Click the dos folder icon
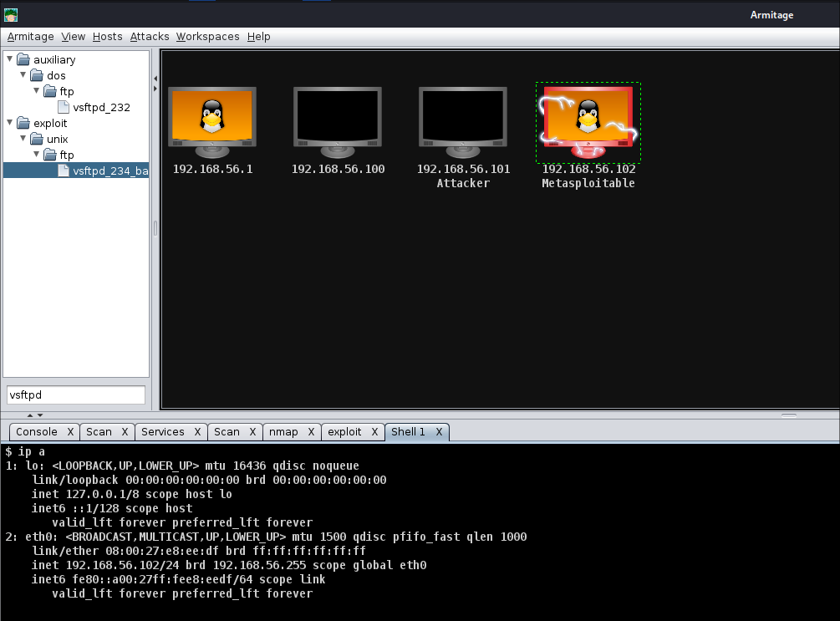Image resolution: width=840 pixels, height=621 pixels. click(38, 76)
